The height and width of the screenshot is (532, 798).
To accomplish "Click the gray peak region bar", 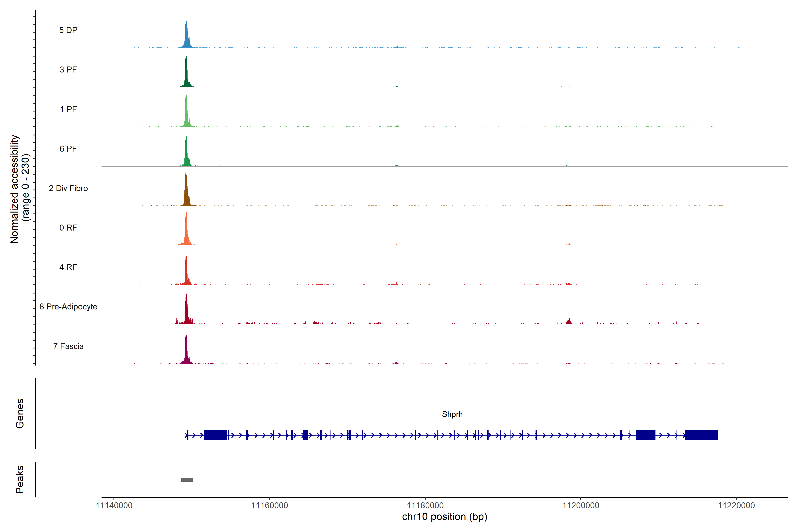I will pyautogui.click(x=187, y=480).
